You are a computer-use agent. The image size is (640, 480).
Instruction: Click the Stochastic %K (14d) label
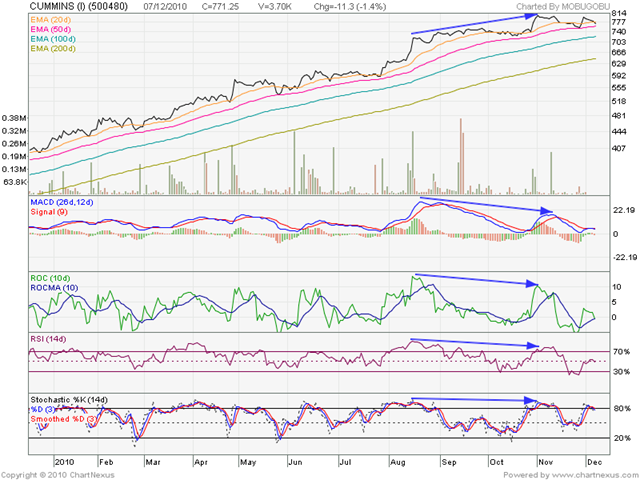[69, 400]
